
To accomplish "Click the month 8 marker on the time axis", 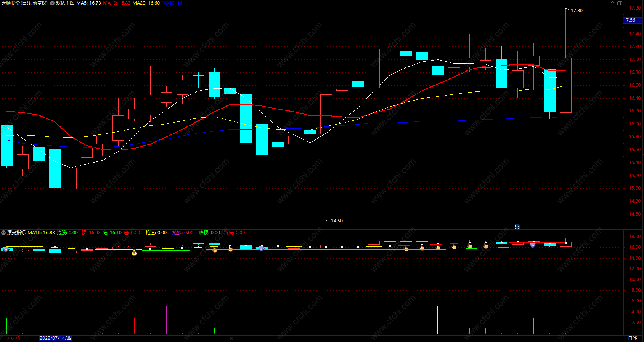I will tap(231, 339).
